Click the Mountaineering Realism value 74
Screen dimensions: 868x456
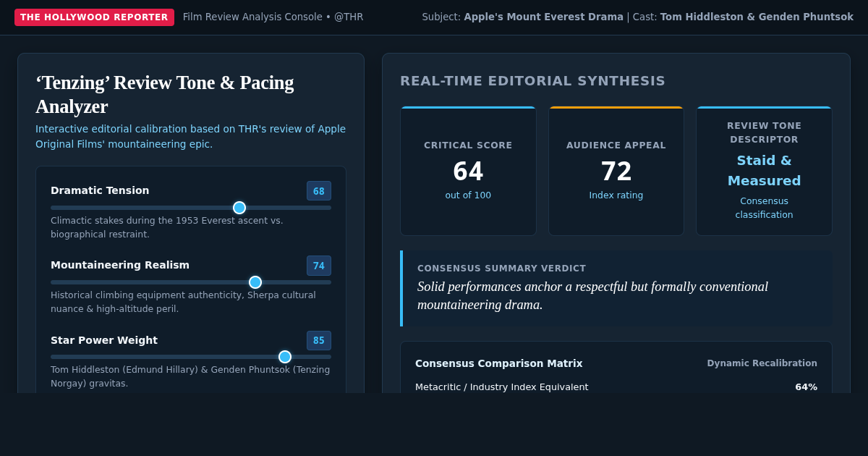click(x=319, y=266)
